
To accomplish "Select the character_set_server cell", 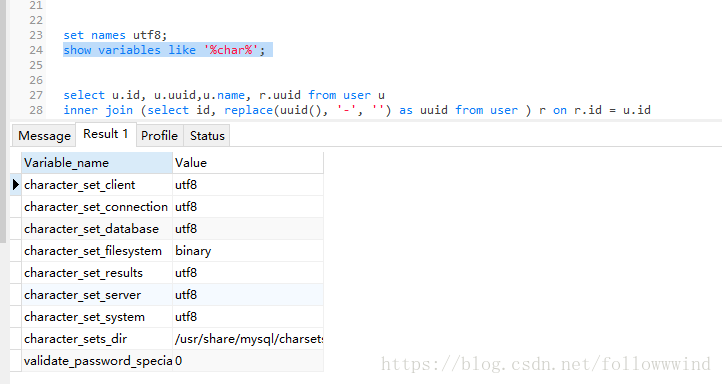I will point(97,295).
